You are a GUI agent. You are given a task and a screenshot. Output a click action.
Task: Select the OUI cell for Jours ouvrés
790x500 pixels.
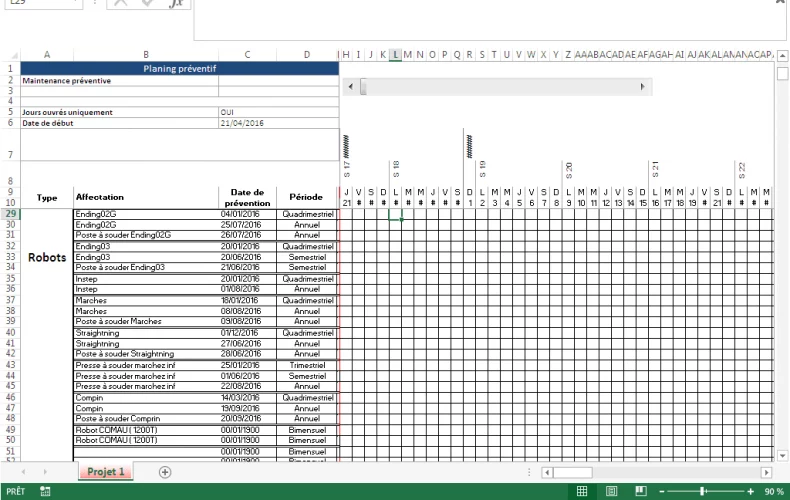(x=247, y=112)
